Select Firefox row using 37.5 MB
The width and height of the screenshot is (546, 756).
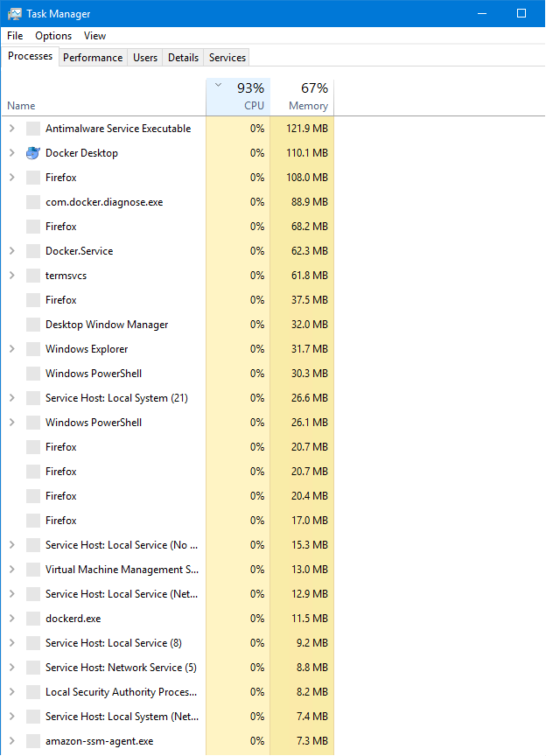pos(168,300)
